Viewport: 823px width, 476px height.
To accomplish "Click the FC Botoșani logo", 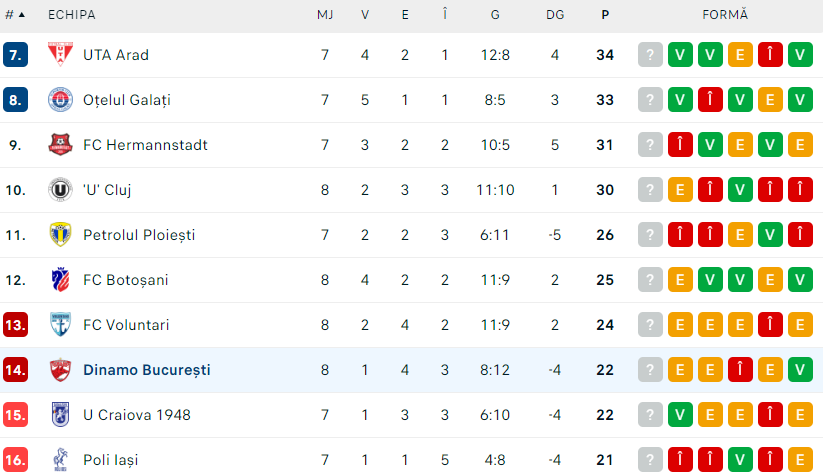I will click(x=61, y=280).
